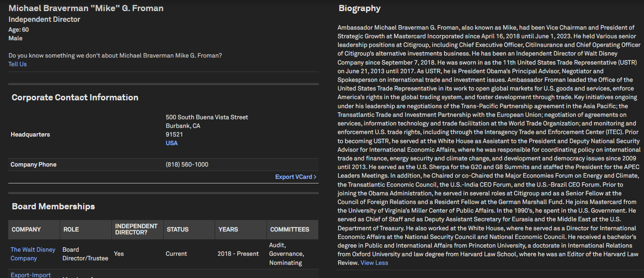Click the COMPANY column header
Screen dimensions: 644x278
pos(26,229)
